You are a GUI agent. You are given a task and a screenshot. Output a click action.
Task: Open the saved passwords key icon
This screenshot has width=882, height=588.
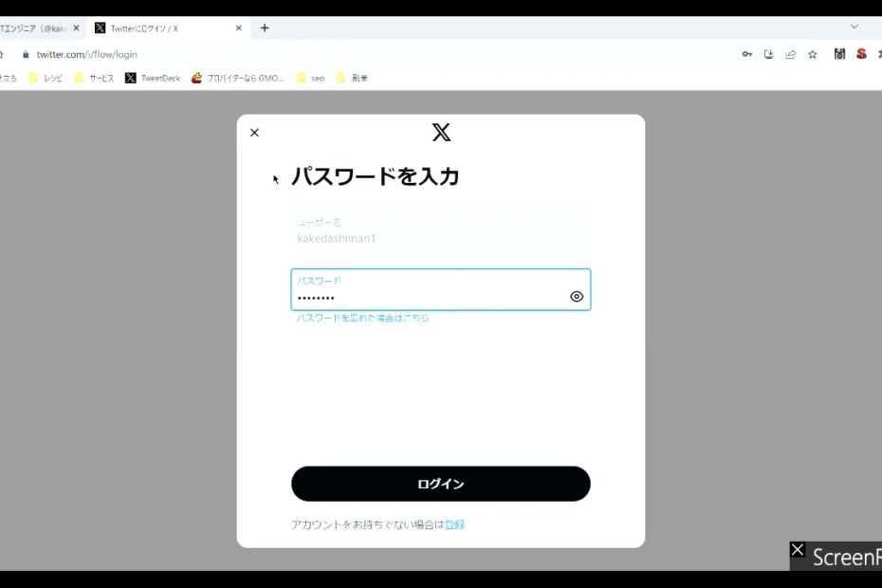747,55
